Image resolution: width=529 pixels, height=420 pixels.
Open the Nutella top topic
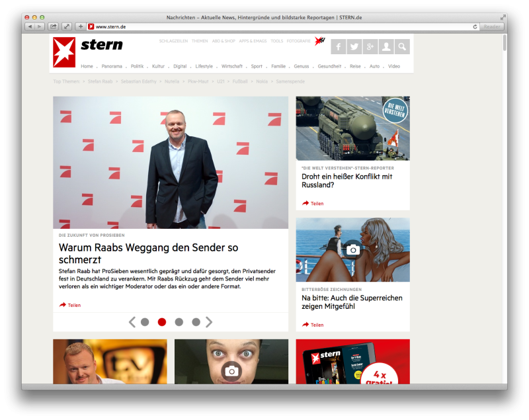[x=172, y=81]
